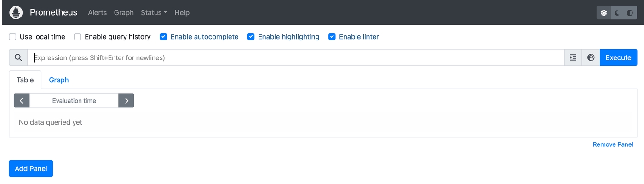Viewport: 644px width, 184px height.
Task: Select the browser-preferred theme contrast icon
Action: 630,13
